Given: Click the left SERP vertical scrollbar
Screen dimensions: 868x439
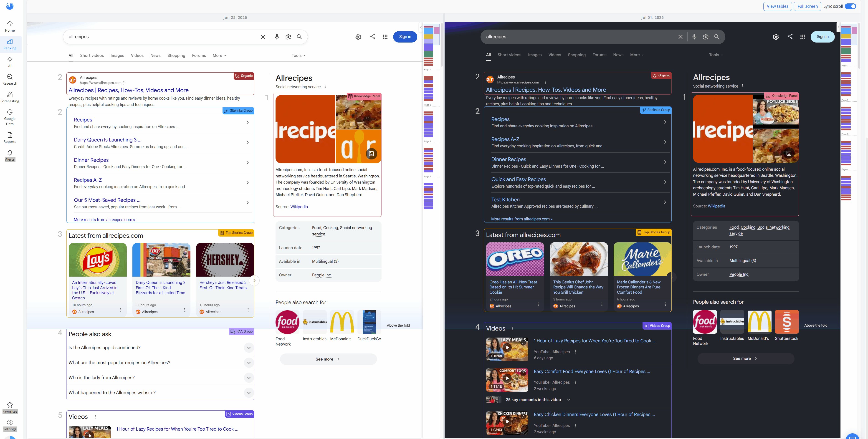Looking at the screenshot, I should [441, 45].
